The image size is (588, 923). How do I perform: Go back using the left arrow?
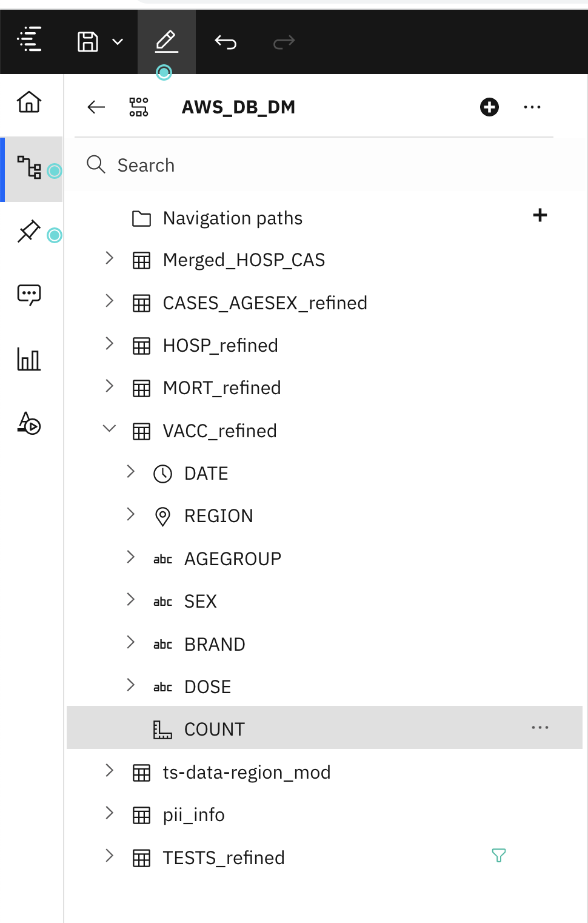(x=96, y=107)
